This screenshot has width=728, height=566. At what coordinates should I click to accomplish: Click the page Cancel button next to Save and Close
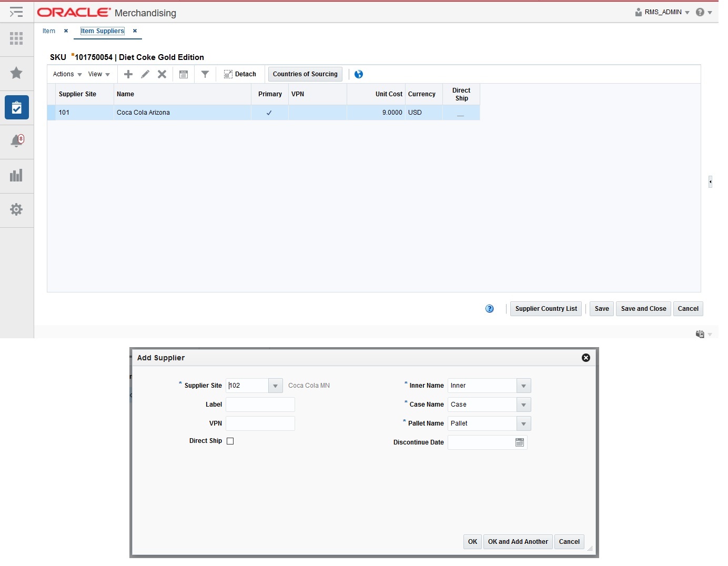click(x=688, y=309)
